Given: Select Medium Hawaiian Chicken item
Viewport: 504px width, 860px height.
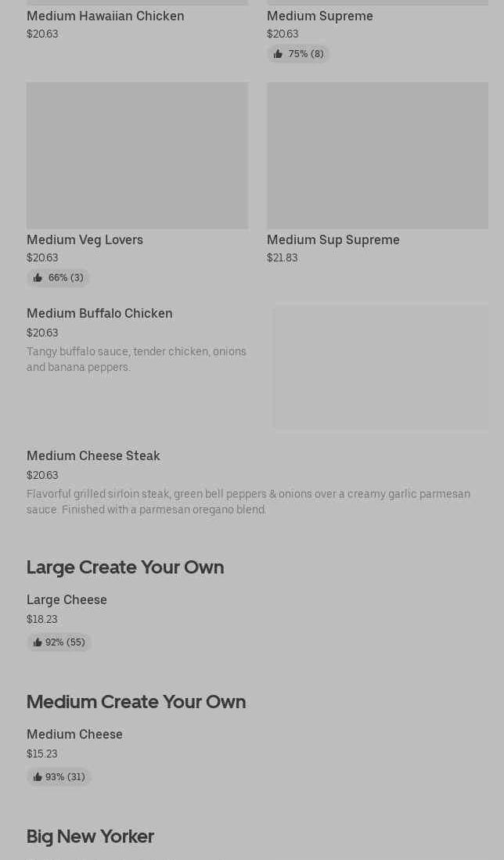Looking at the screenshot, I should click(106, 16).
